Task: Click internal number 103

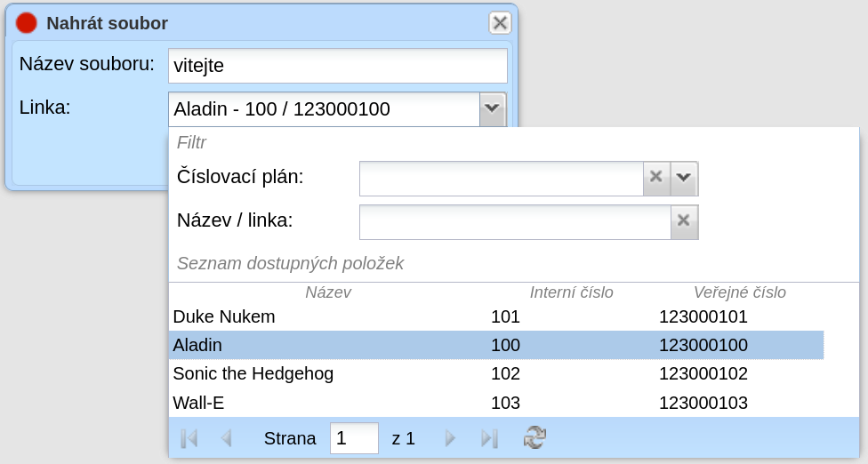Action: pyautogui.click(x=505, y=403)
